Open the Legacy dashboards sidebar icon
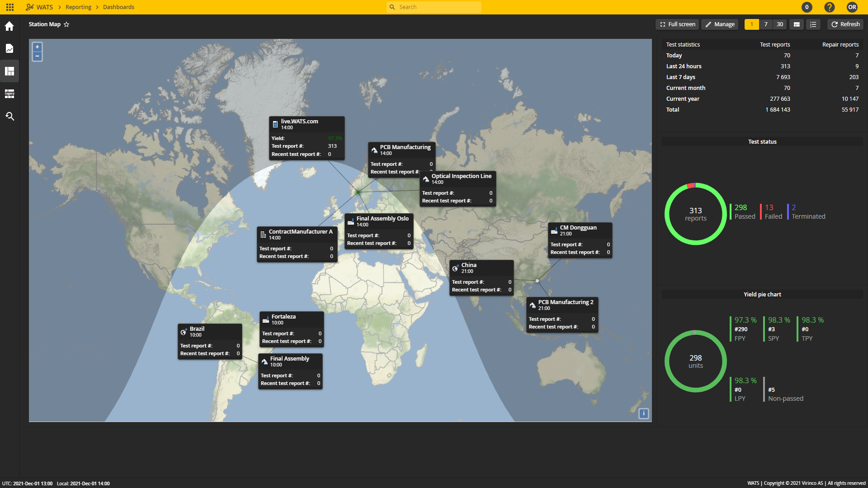 click(9, 94)
